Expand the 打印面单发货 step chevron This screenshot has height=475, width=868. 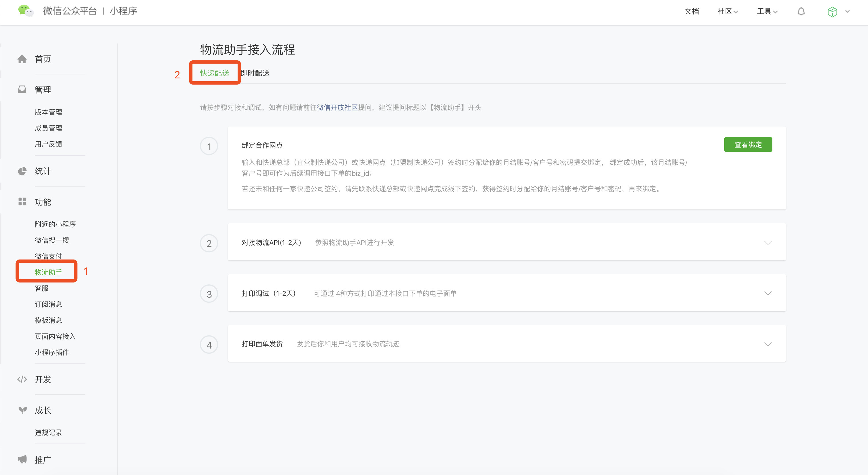tap(768, 344)
